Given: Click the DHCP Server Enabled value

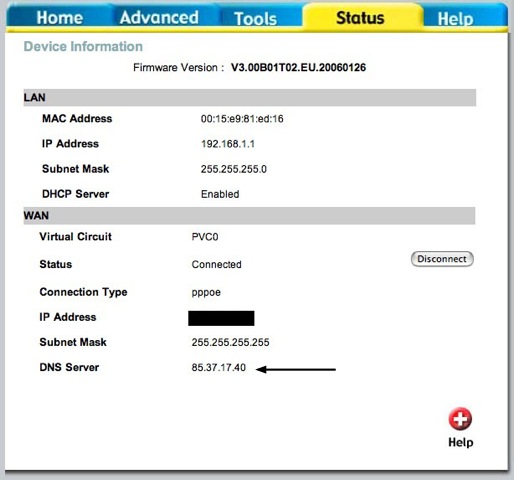Looking at the screenshot, I should coord(220,194).
